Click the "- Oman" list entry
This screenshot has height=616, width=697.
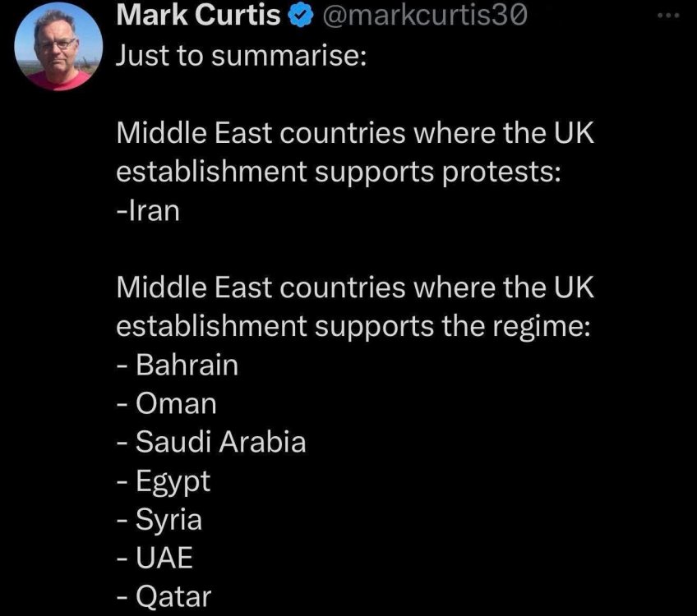[x=167, y=403]
